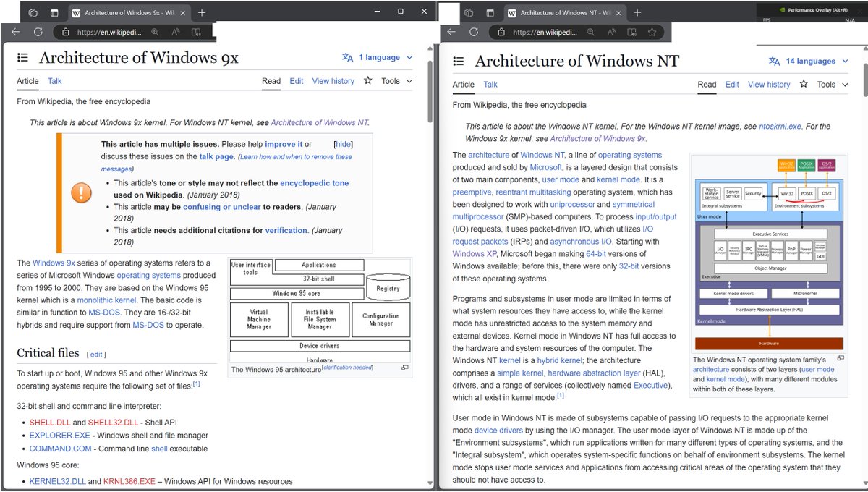868x492 pixels.
Task: Select the Article tab on Windows 9x article
Action: (x=27, y=81)
